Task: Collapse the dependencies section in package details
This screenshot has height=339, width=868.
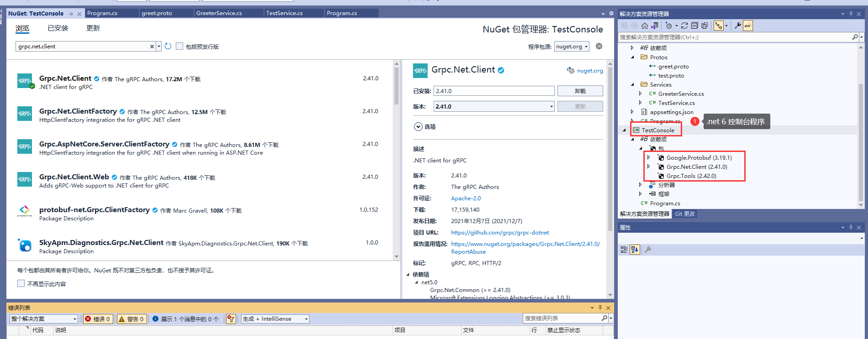Action: coord(408,274)
